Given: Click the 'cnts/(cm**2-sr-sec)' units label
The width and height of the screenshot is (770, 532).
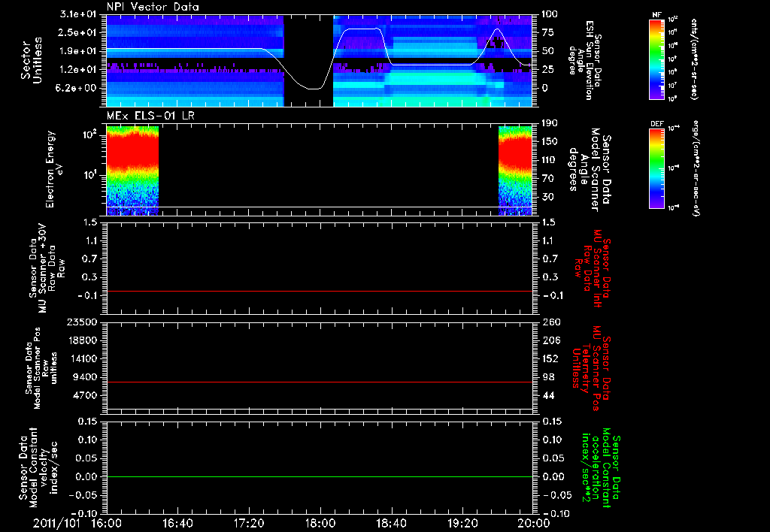Looking at the screenshot, I should click(694, 59).
